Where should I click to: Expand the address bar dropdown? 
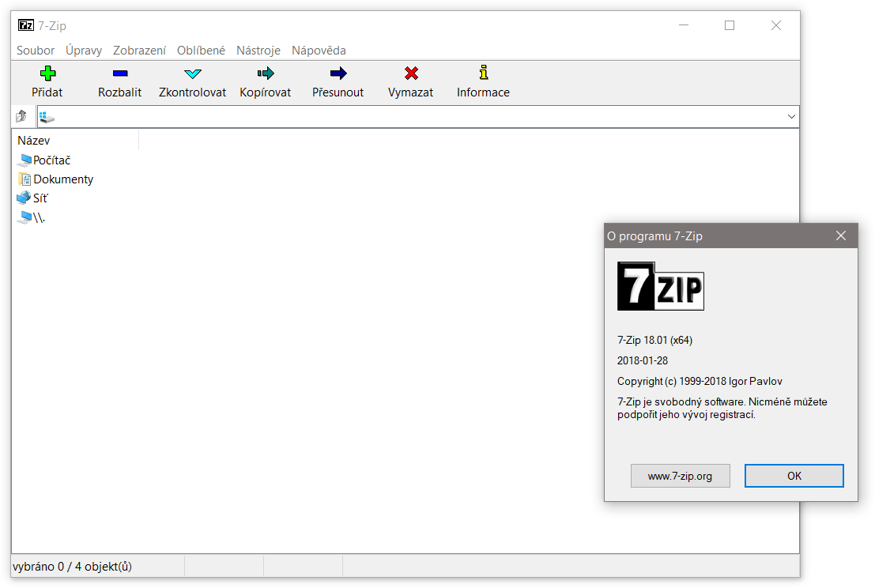click(x=791, y=117)
